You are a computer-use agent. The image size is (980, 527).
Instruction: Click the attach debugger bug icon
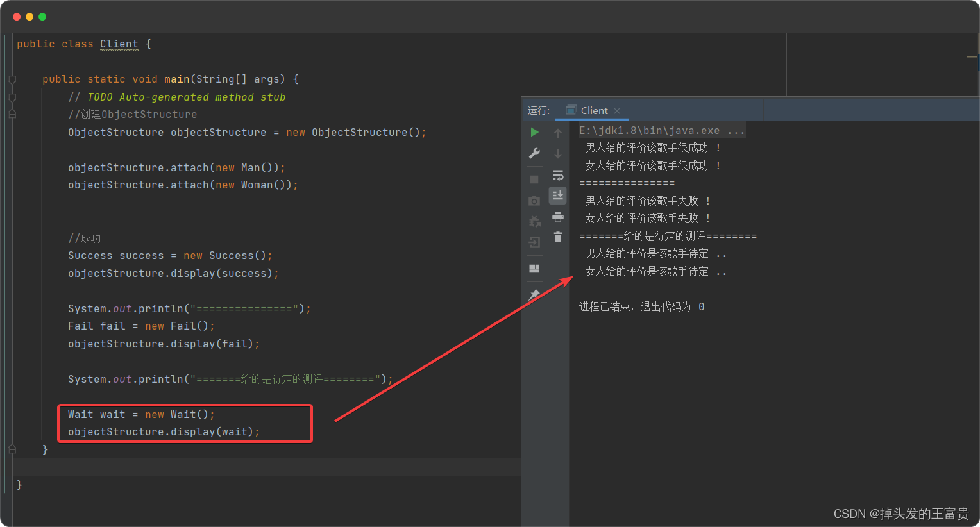[534, 222]
